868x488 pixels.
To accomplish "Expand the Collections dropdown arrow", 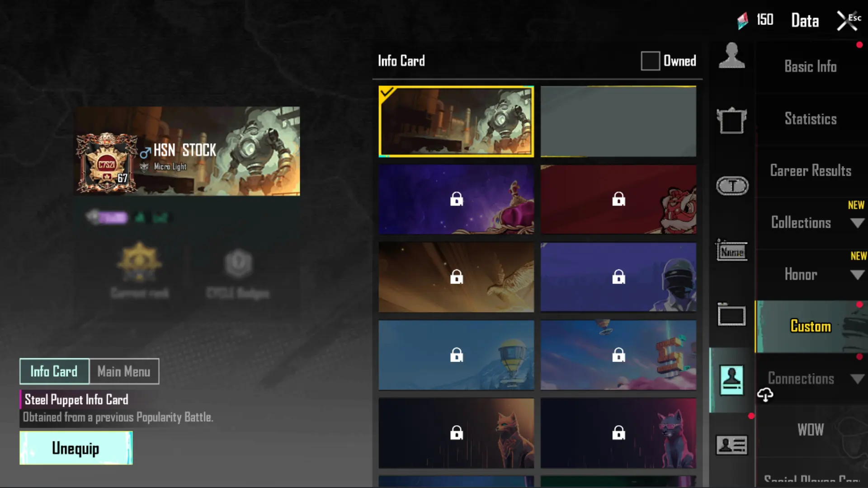I will point(857,223).
